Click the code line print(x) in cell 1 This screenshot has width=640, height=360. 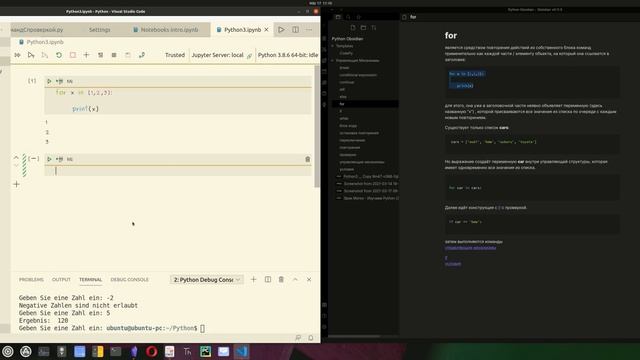[x=85, y=109]
